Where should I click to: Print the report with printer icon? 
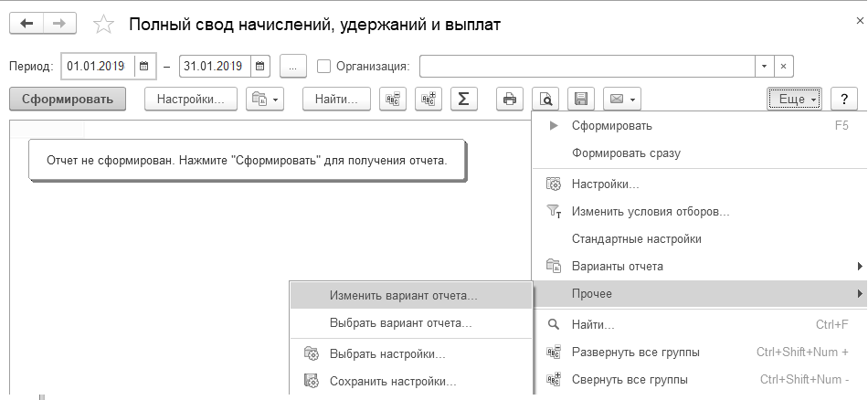pos(510,99)
